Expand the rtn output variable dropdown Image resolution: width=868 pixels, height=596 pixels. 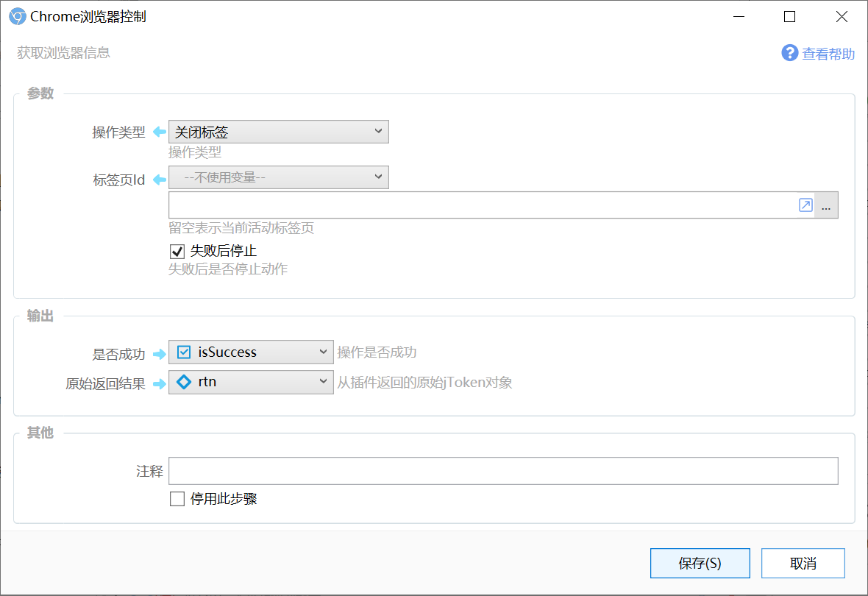point(251,382)
